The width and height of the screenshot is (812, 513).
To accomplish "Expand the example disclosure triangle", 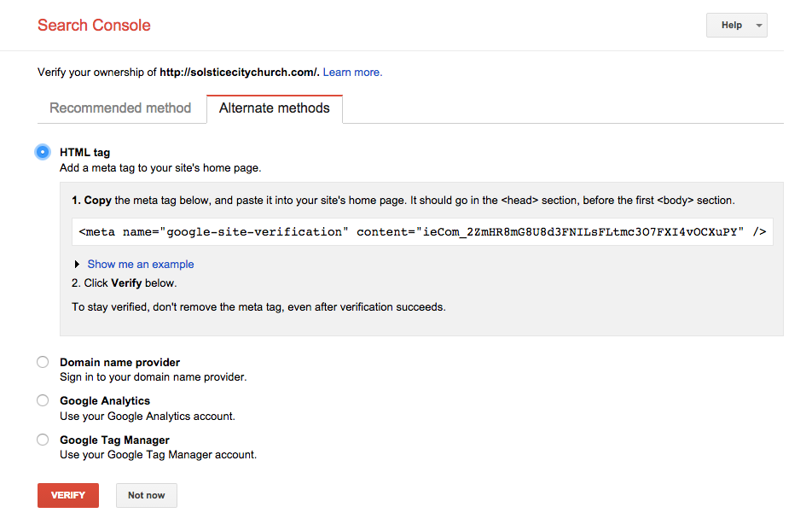I will tap(77, 265).
